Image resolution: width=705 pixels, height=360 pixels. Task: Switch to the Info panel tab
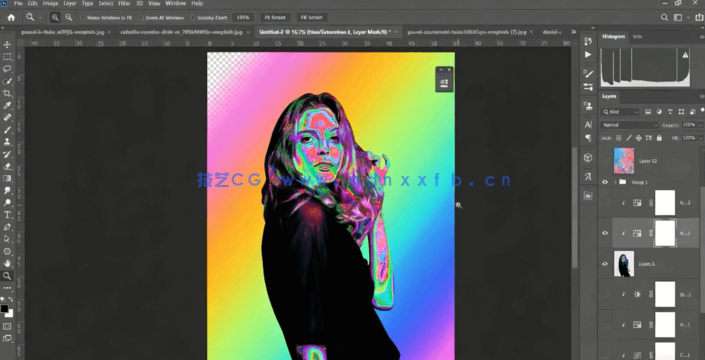tap(637, 36)
